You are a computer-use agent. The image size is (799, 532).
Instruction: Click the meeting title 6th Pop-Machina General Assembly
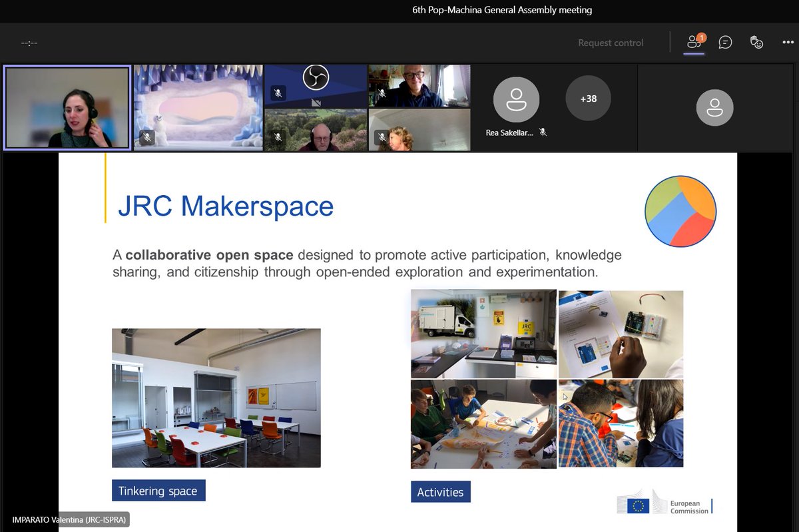point(502,10)
